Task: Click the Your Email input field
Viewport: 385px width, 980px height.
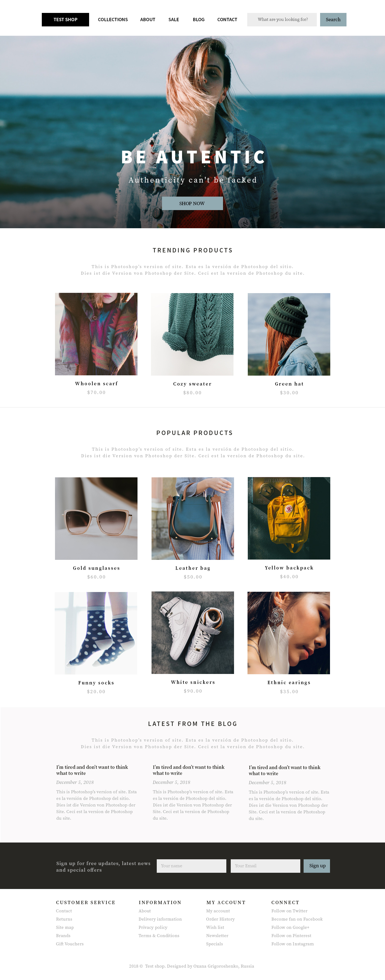Action: pyautogui.click(x=266, y=866)
